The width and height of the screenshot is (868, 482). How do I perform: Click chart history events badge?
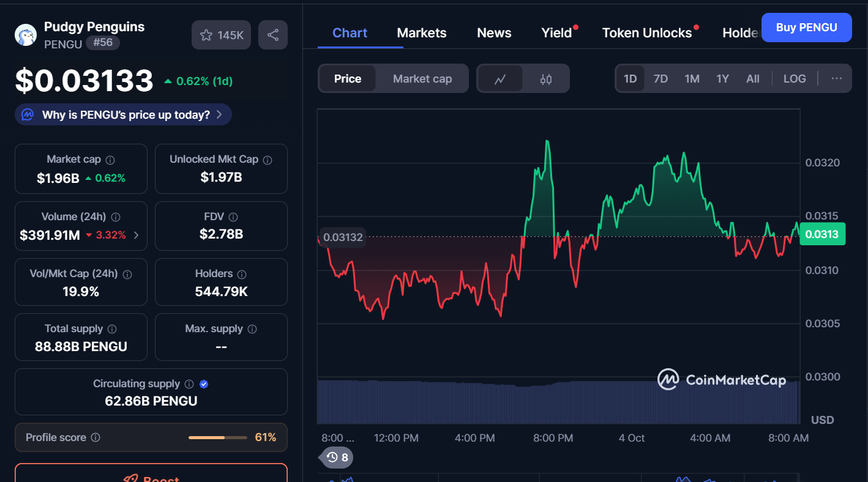pos(337,457)
